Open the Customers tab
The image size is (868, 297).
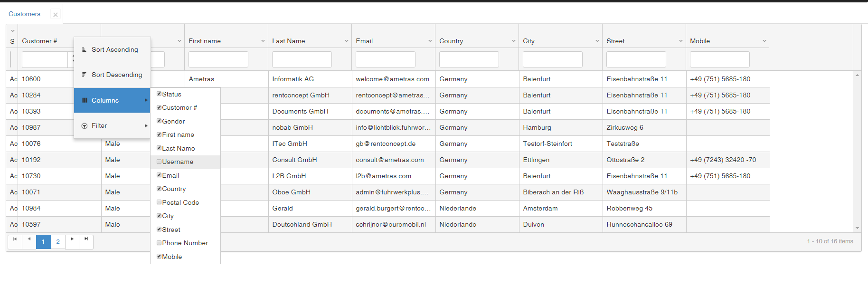tap(25, 14)
